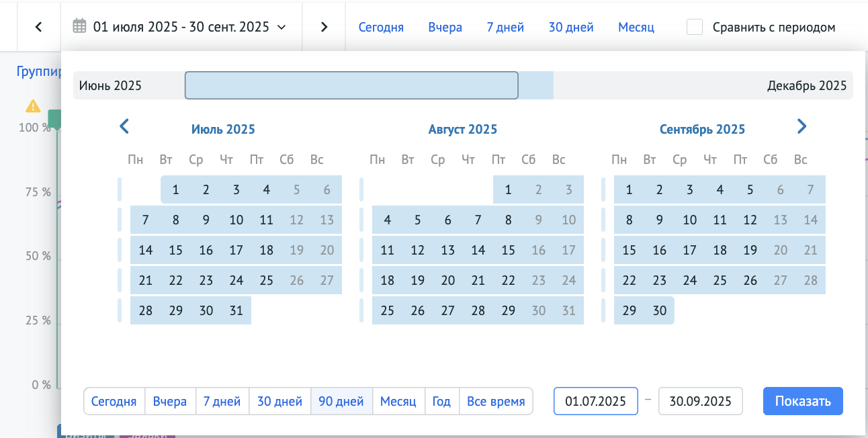Go to next month in calendar
The height and width of the screenshot is (438, 868).
(x=801, y=126)
